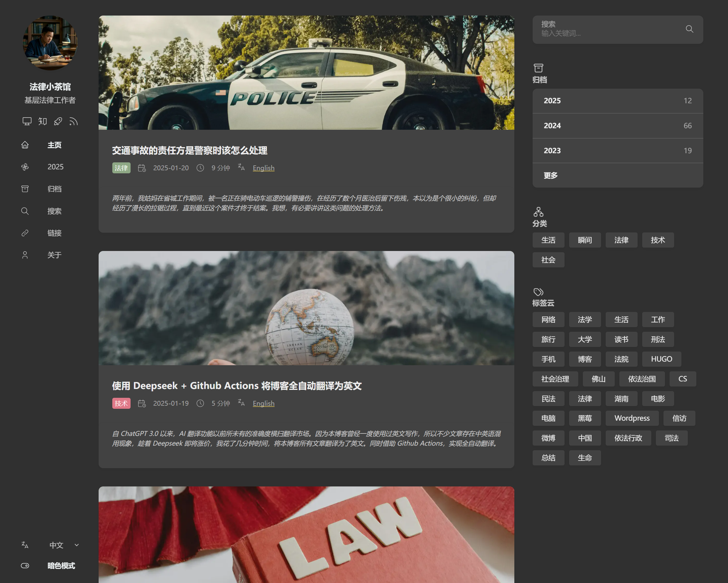Click the 民法 tag
Image resolution: width=728 pixels, height=583 pixels.
coord(548,399)
